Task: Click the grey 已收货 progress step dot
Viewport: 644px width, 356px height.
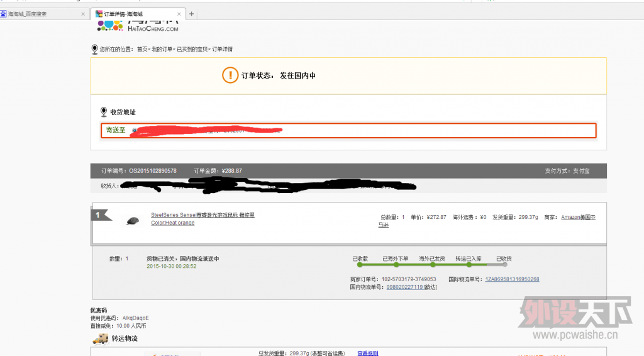Action: [505, 265]
